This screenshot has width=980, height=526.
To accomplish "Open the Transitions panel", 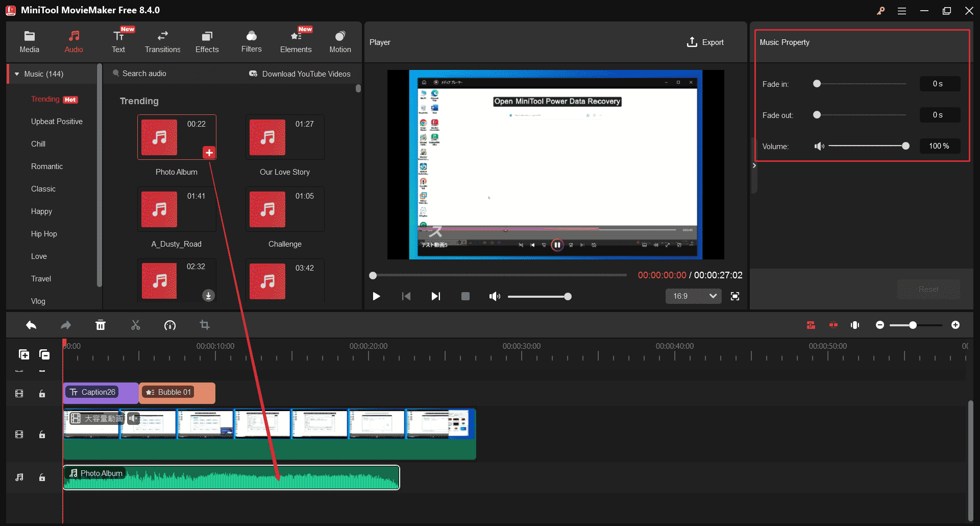I will (162, 41).
